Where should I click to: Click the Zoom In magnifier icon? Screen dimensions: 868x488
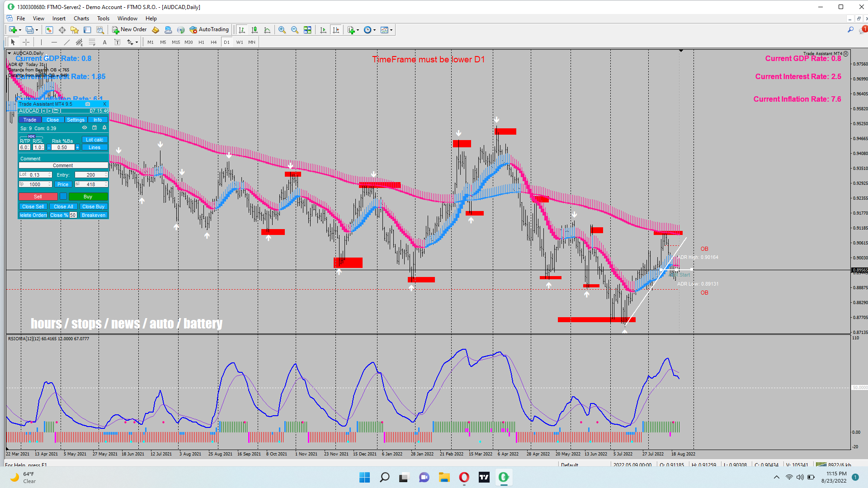[282, 30]
